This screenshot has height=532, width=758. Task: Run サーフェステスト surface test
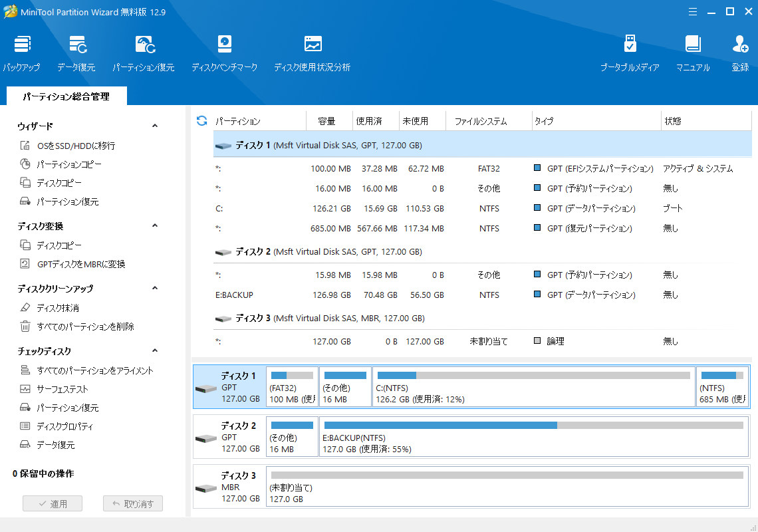point(54,389)
